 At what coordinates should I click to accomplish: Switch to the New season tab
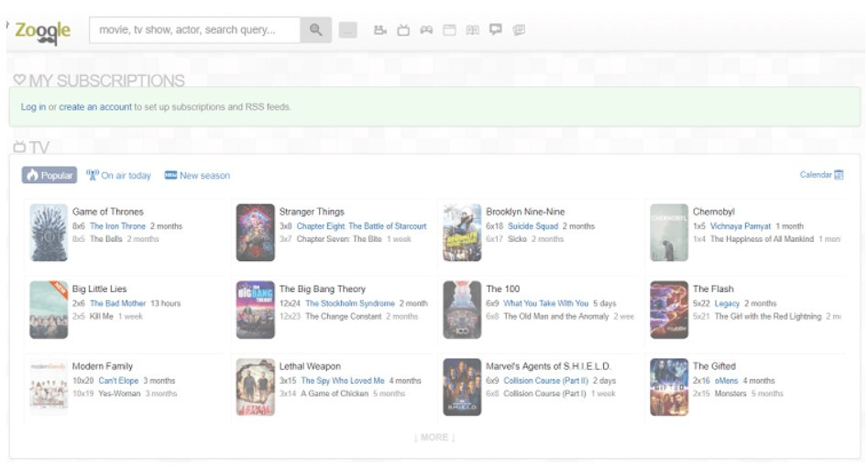coord(197,175)
